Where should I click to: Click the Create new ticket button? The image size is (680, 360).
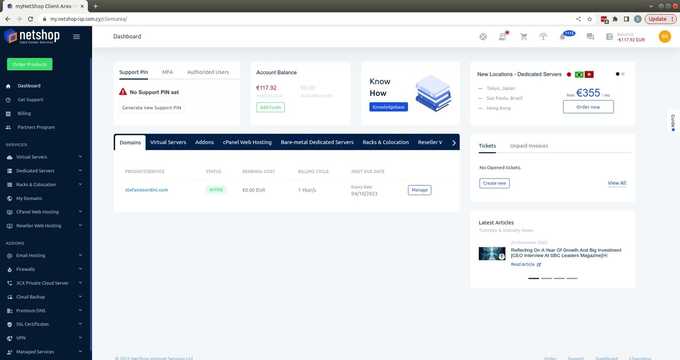(x=494, y=183)
